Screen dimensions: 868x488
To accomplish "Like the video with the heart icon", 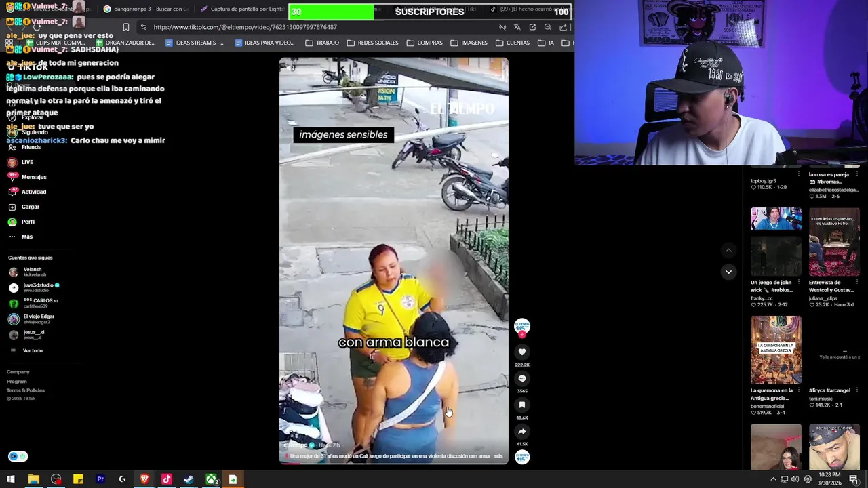I will pyautogui.click(x=521, y=352).
